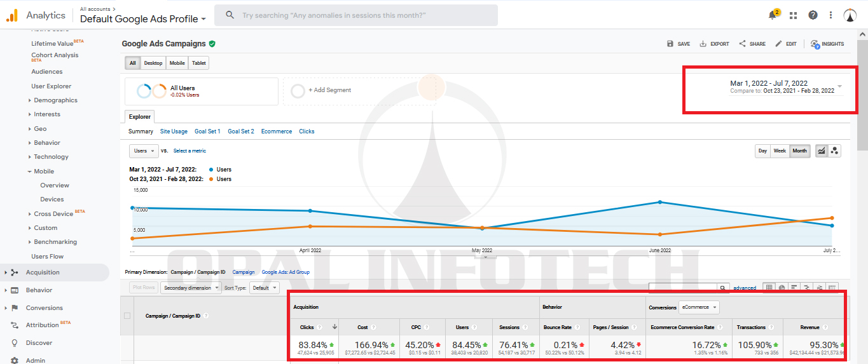Image resolution: width=868 pixels, height=364 pixels.
Task: Open the Admin gear icon in the sidebar
Action: pos(14,360)
